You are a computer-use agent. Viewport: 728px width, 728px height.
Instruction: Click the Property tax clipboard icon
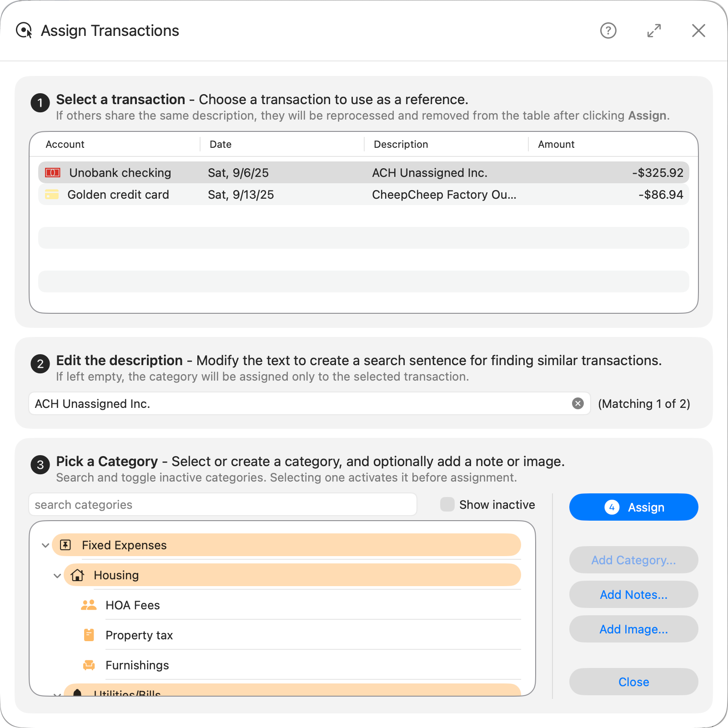(x=89, y=635)
